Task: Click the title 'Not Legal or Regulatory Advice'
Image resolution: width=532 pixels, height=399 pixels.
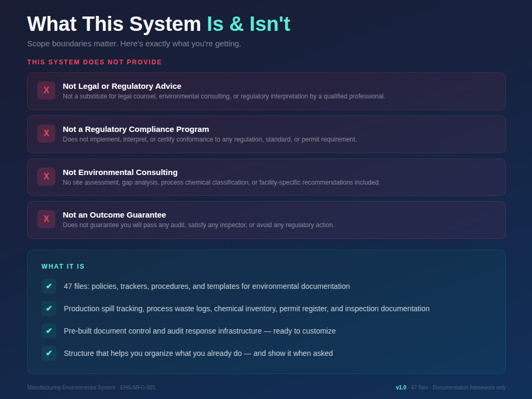Action: [x=122, y=86]
